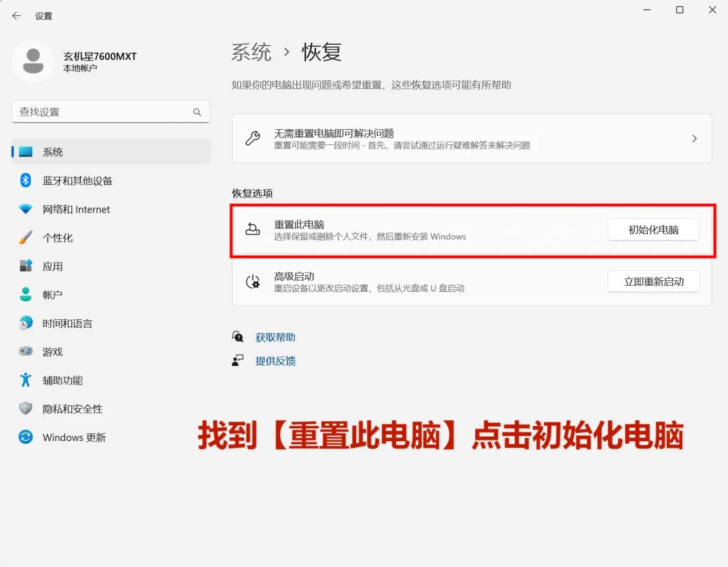The width and height of the screenshot is (728, 567).
Task: Click the Windows 更新 sync icon
Action: point(26,437)
